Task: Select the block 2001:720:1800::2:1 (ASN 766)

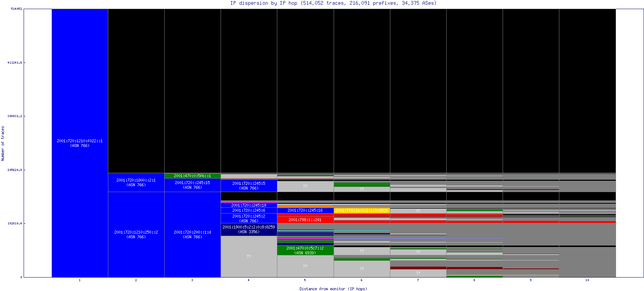Action: pyautogui.click(x=136, y=182)
